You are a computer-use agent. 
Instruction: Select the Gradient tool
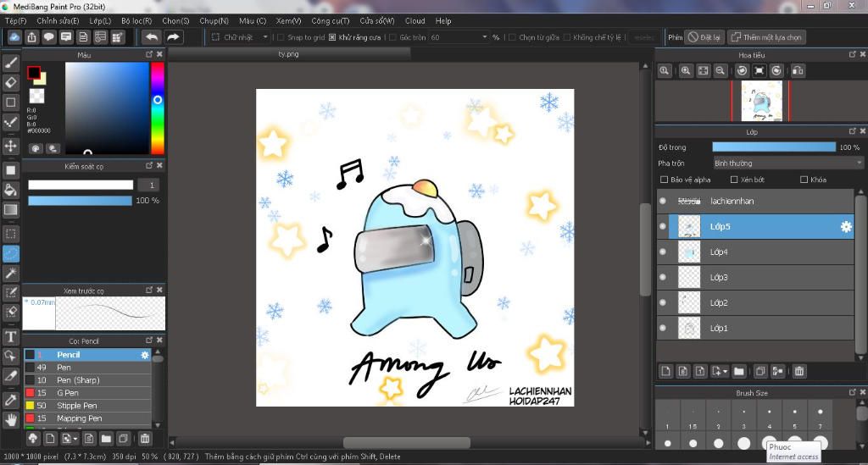[x=10, y=209]
